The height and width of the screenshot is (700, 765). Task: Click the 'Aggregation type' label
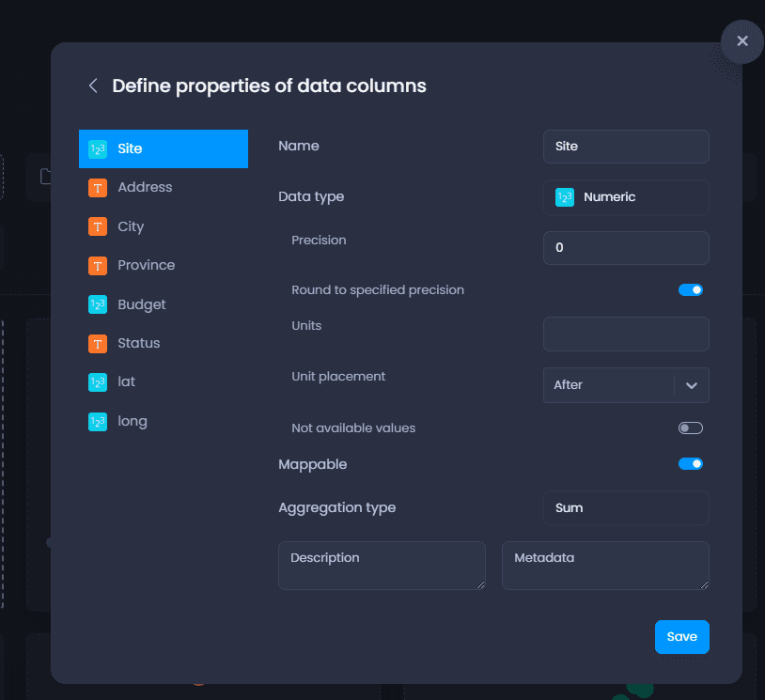click(336, 507)
